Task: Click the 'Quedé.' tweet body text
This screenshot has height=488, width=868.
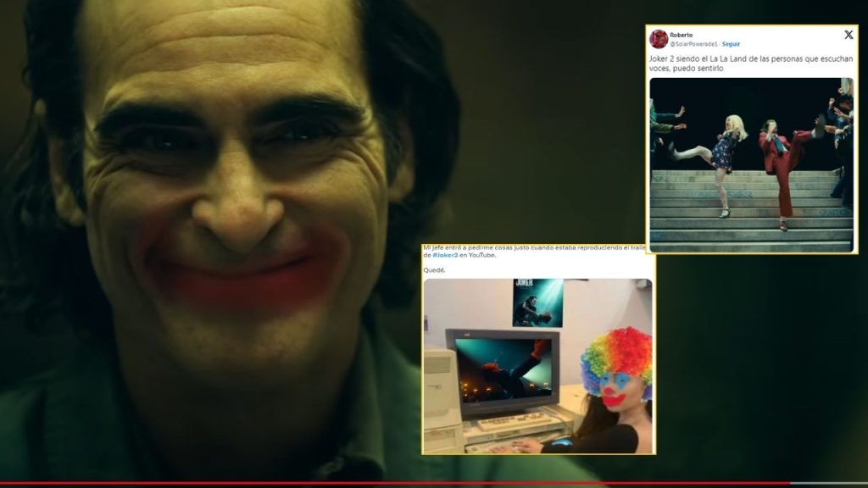Action: click(x=433, y=269)
